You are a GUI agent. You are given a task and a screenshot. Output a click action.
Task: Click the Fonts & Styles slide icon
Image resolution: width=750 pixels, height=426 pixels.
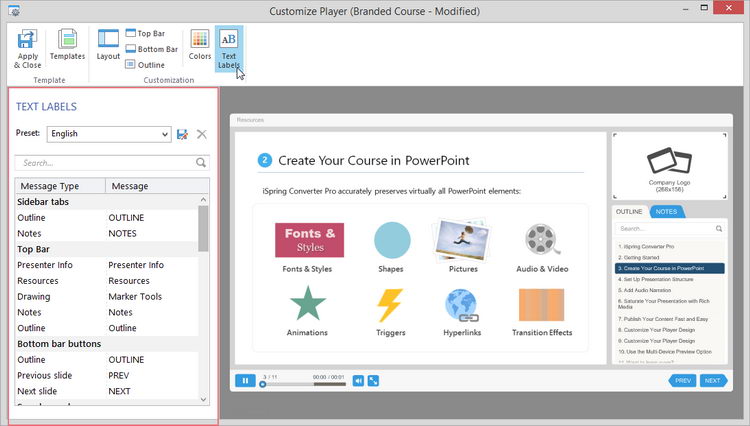pyautogui.click(x=309, y=240)
